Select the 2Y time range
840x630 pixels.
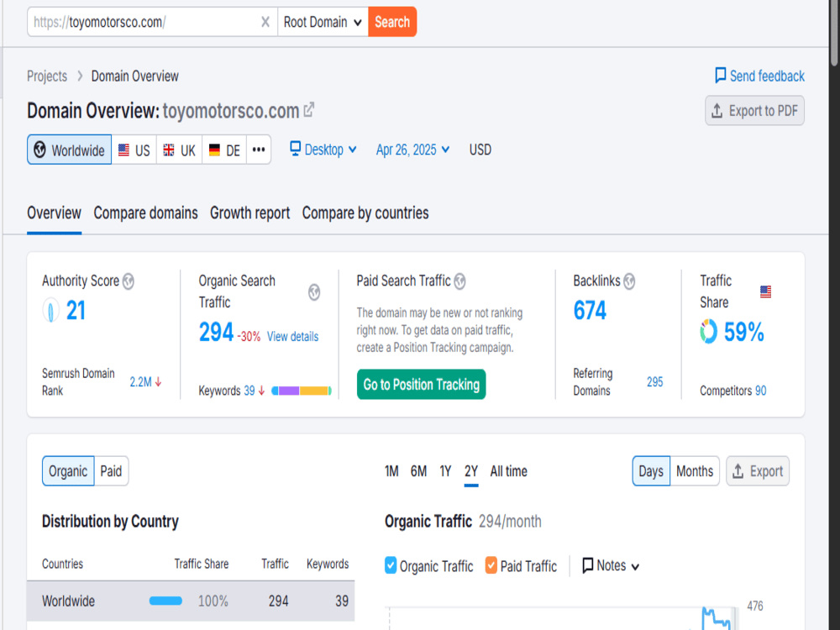[471, 471]
